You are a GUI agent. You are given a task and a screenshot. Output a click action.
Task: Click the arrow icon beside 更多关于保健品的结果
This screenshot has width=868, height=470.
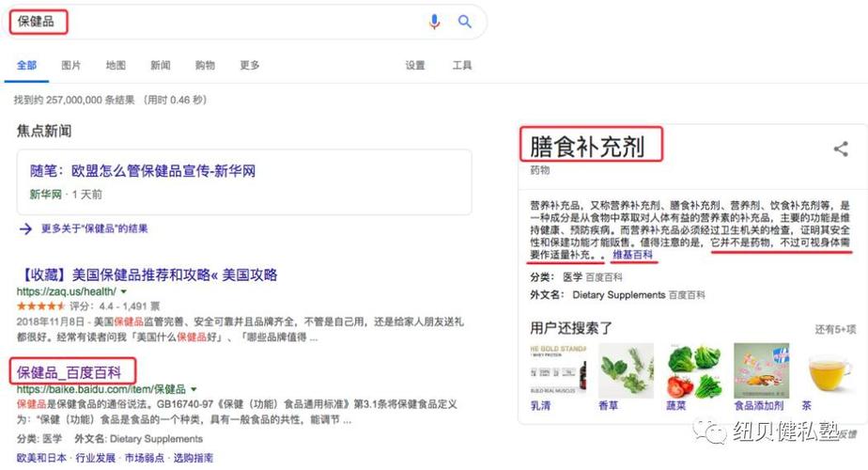[25, 228]
